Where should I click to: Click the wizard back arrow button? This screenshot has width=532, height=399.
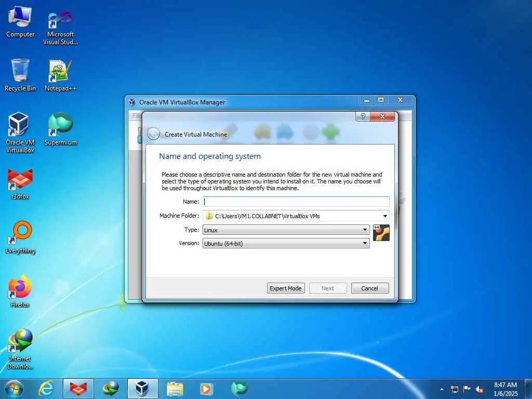(x=153, y=134)
